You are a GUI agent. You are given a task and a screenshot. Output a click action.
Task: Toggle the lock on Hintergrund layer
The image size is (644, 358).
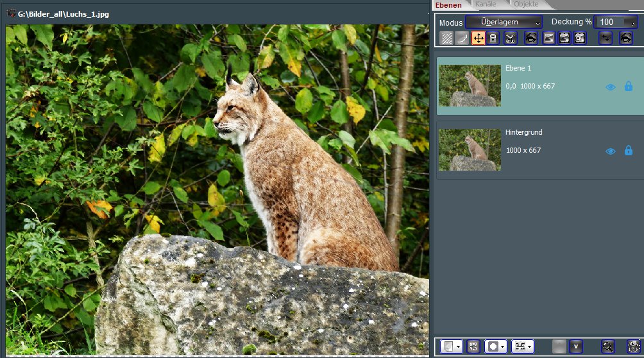(628, 151)
